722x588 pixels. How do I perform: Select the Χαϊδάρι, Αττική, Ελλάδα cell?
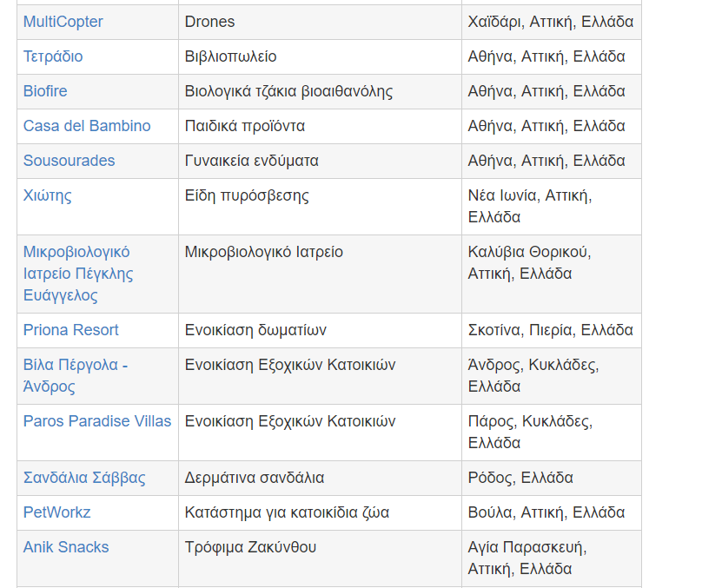pos(551,22)
